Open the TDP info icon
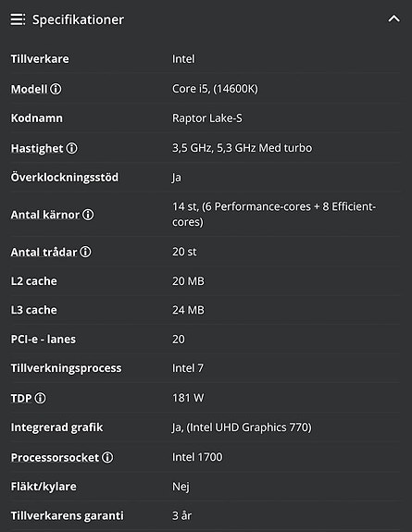This screenshot has width=412, height=532. coord(40,398)
